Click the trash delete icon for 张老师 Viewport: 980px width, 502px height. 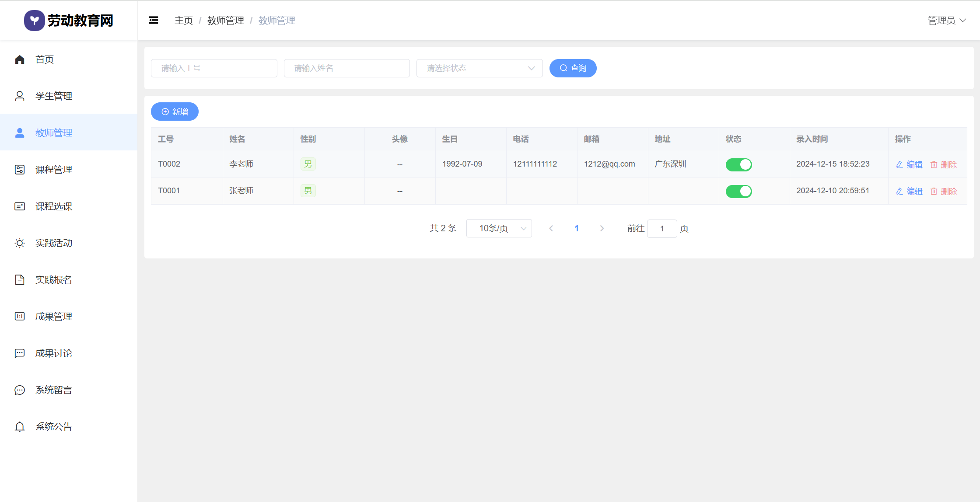(x=934, y=192)
